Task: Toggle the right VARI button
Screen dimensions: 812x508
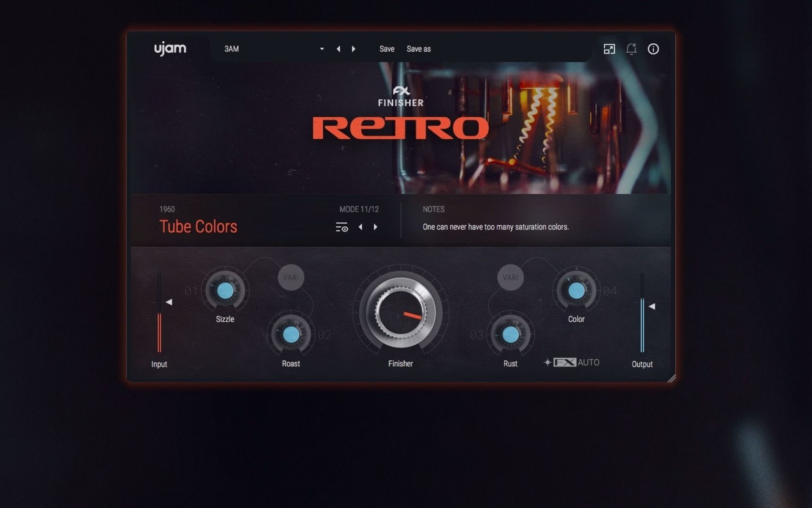Action: point(511,278)
